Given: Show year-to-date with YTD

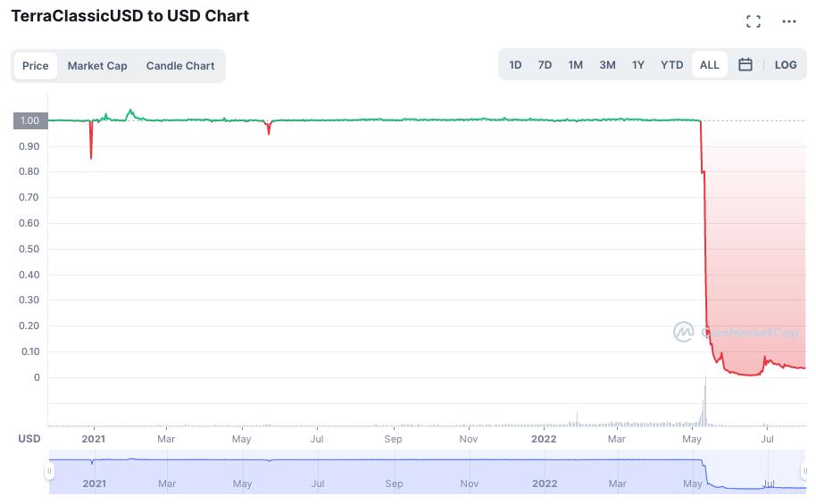Looking at the screenshot, I should [671, 65].
